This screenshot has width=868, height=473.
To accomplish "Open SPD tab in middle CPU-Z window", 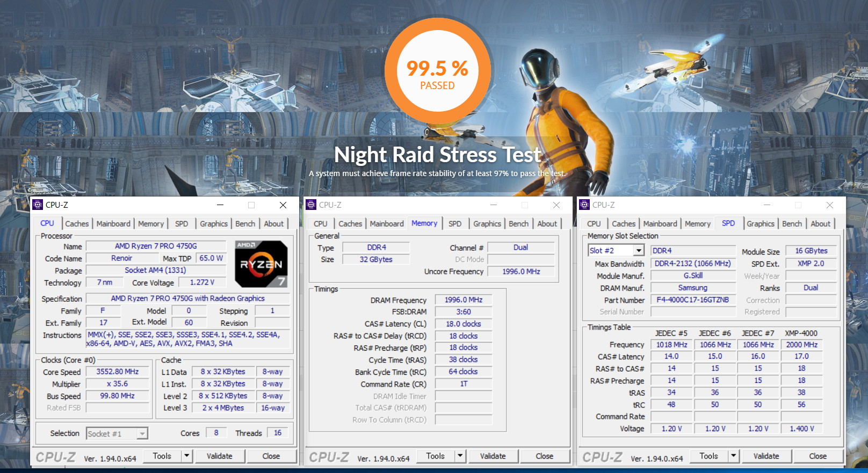I will tap(455, 224).
